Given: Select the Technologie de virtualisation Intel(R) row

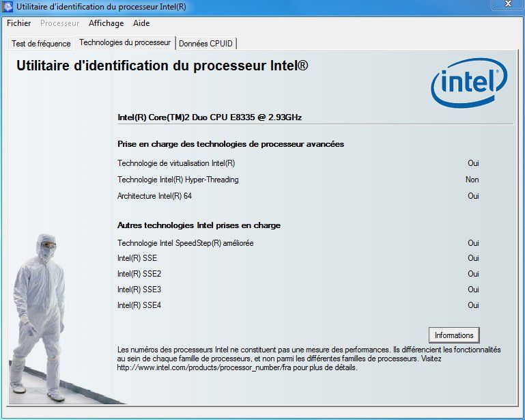Looking at the screenshot, I should click(298, 163).
